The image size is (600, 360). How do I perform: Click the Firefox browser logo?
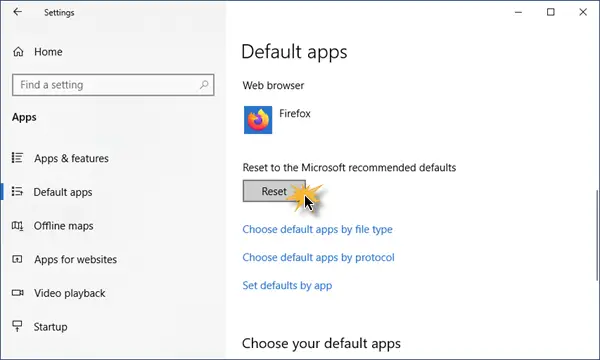[258, 120]
